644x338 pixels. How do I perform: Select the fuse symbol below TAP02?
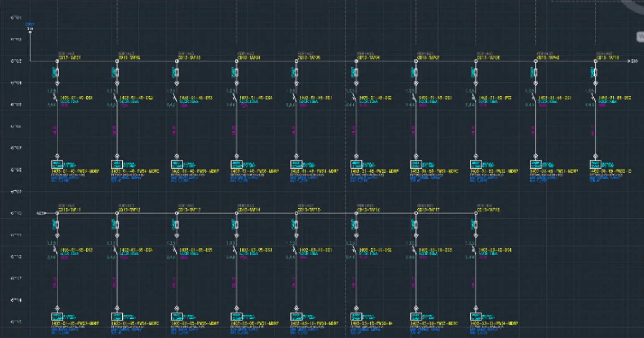[117, 73]
